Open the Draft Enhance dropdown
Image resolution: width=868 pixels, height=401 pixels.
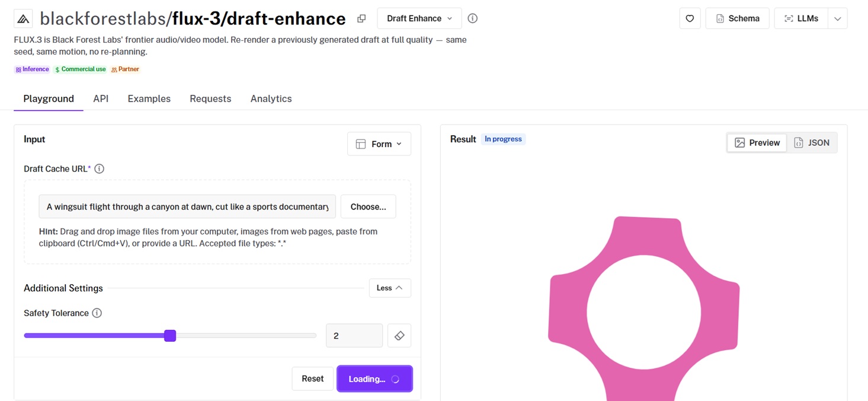pos(419,18)
